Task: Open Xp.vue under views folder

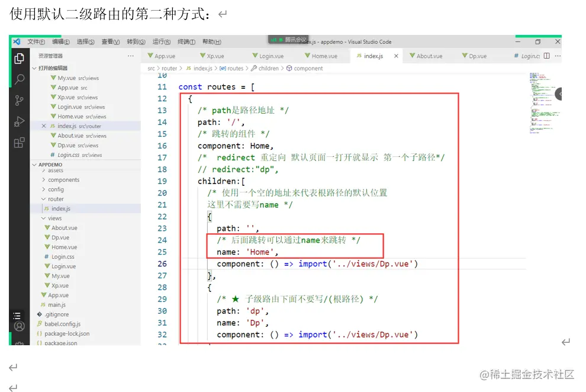Action: pyautogui.click(x=60, y=285)
